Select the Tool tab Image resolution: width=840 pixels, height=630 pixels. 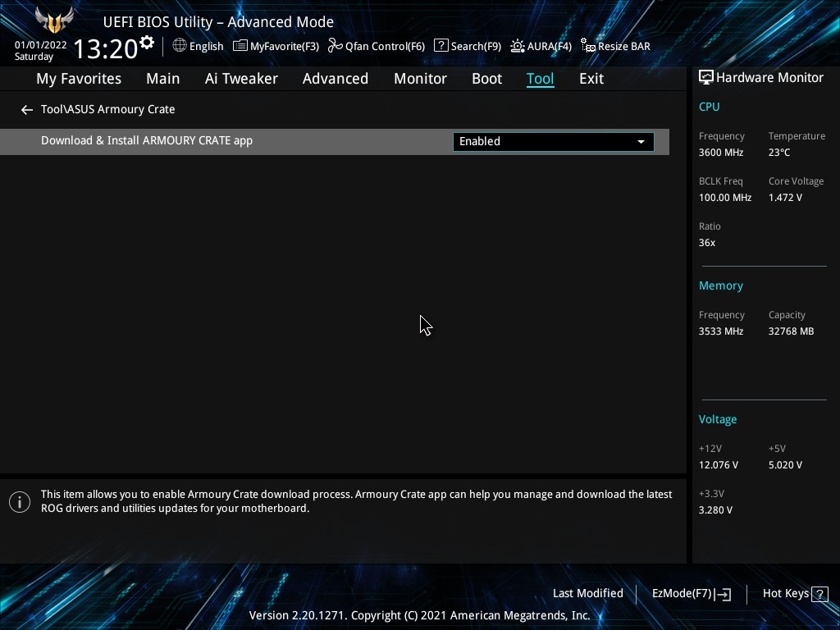540,79
